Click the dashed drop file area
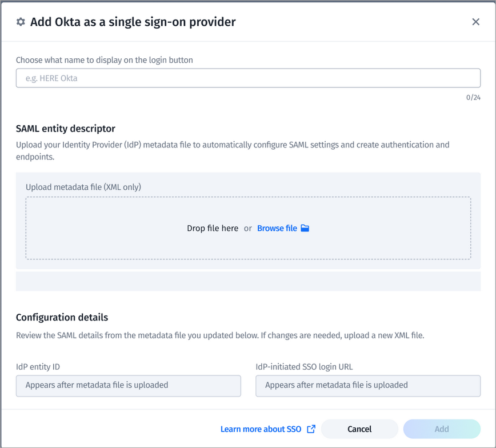The height and width of the screenshot is (448, 496). pyautogui.click(x=249, y=228)
